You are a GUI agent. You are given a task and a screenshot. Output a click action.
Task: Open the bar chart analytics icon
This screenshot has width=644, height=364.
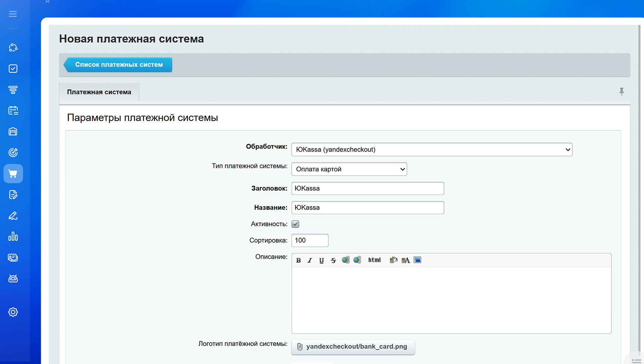13,237
